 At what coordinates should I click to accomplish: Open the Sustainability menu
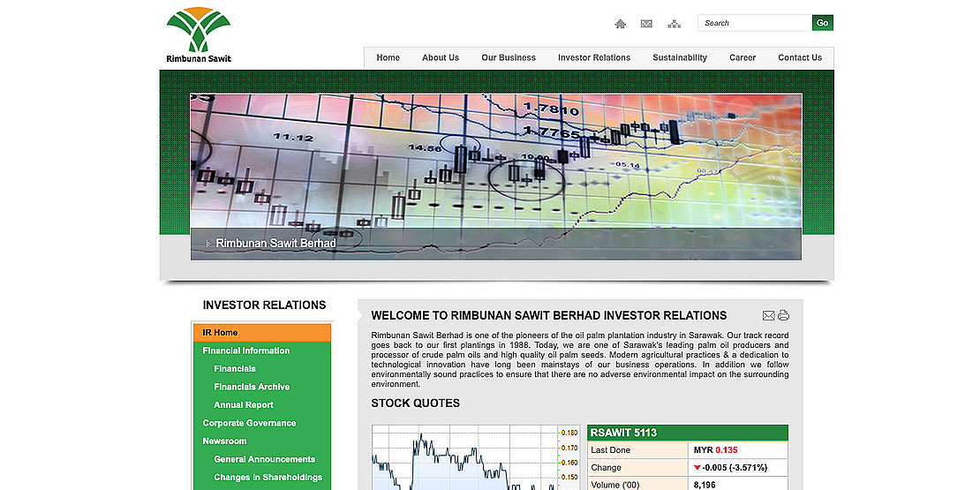[x=680, y=57]
